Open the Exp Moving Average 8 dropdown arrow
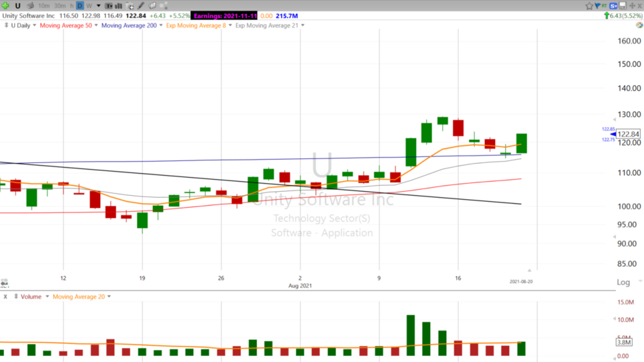This screenshot has height=362, width=644. tap(230, 25)
